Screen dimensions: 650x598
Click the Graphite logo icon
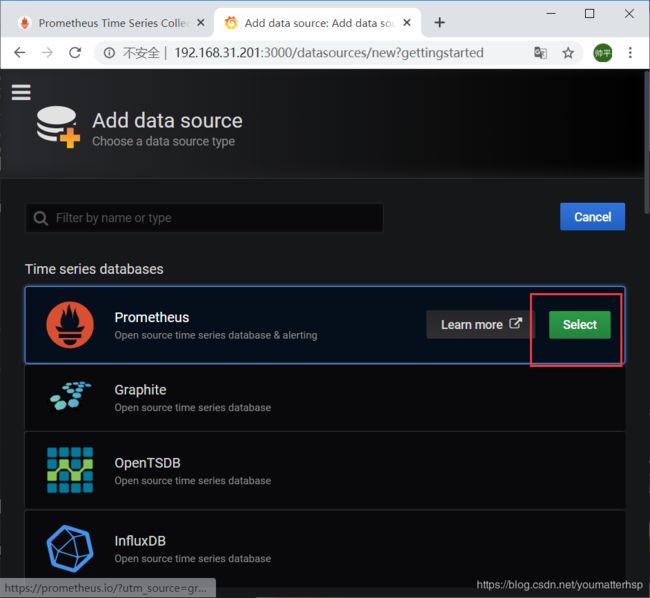pos(70,395)
